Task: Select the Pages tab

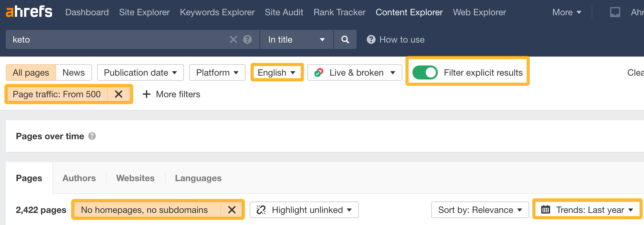Action: coord(29,178)
